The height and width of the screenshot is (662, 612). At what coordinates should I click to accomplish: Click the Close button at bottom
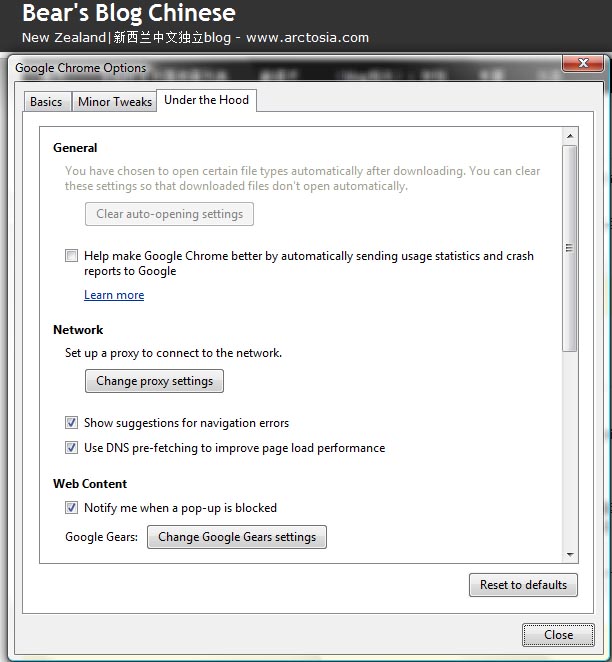pyautogui.click(x=558, y=635)
